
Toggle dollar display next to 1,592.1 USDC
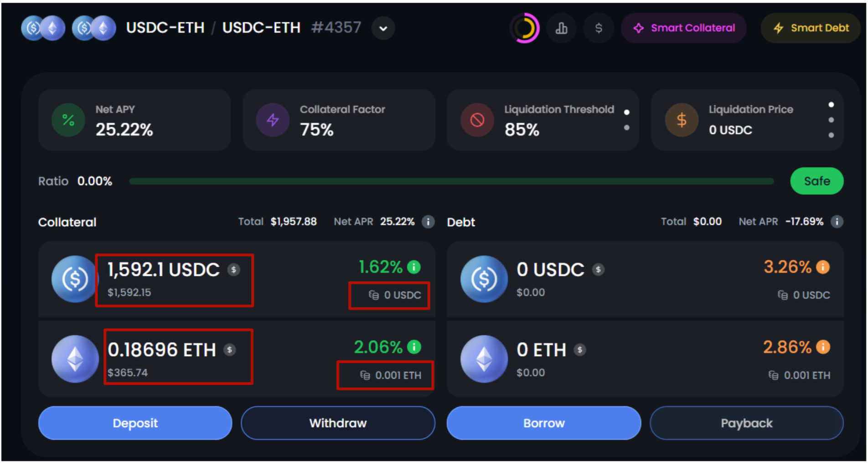234,270
